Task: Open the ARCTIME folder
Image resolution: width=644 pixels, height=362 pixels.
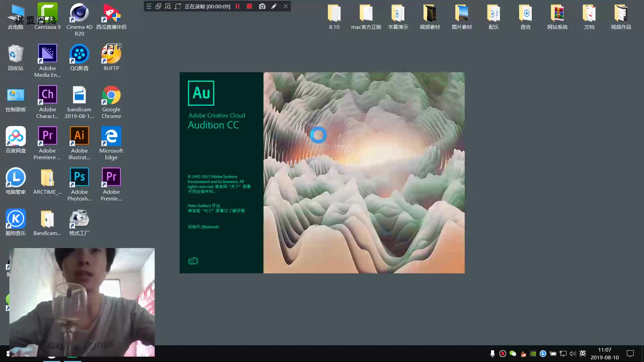Action: click(x=47, y=181)
